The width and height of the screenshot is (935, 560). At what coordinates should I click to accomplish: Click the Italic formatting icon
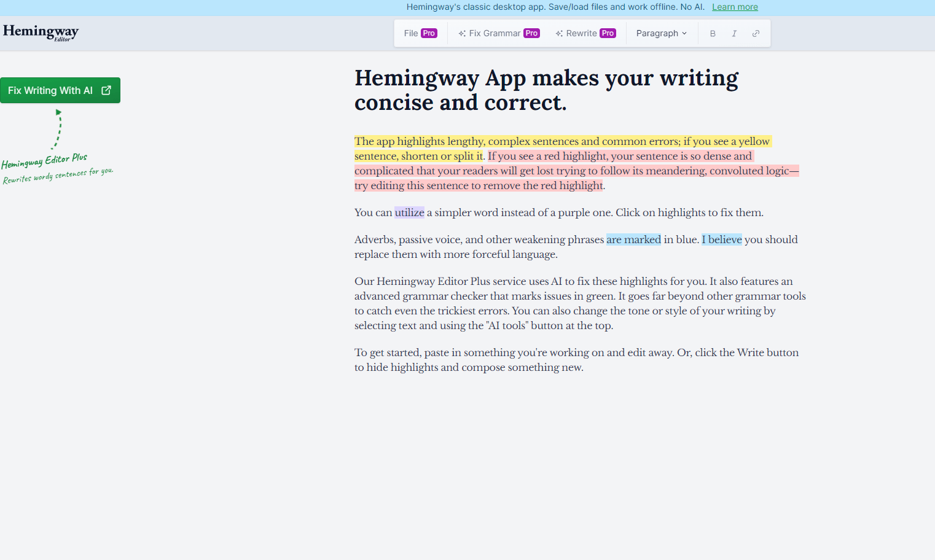pos(734,33)
